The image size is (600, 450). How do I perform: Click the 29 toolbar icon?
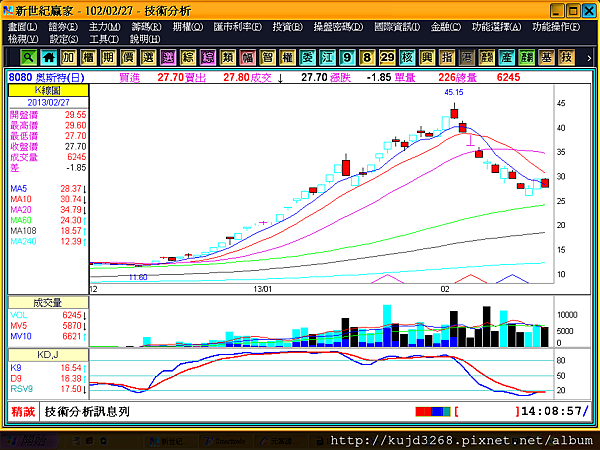tap(386, 58)
